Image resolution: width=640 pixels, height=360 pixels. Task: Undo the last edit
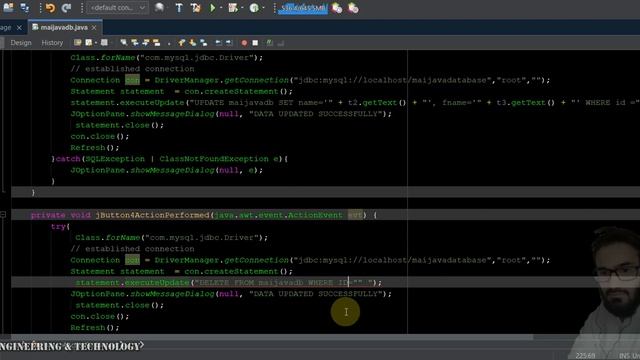(50, 8)
